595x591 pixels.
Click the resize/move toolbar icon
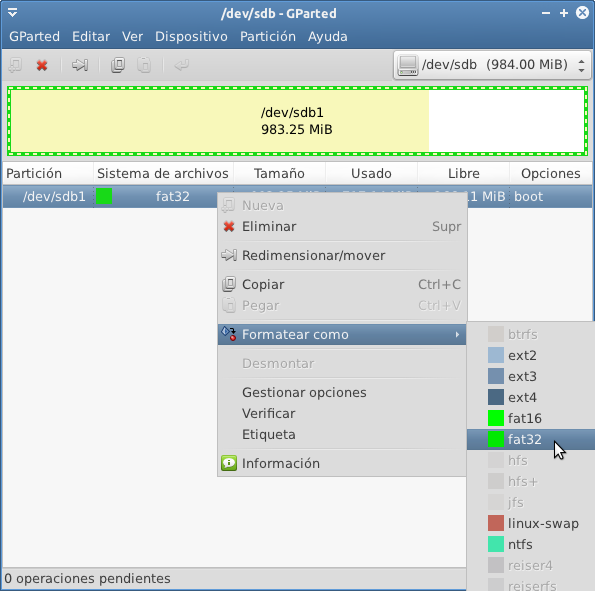pos(80,65)
